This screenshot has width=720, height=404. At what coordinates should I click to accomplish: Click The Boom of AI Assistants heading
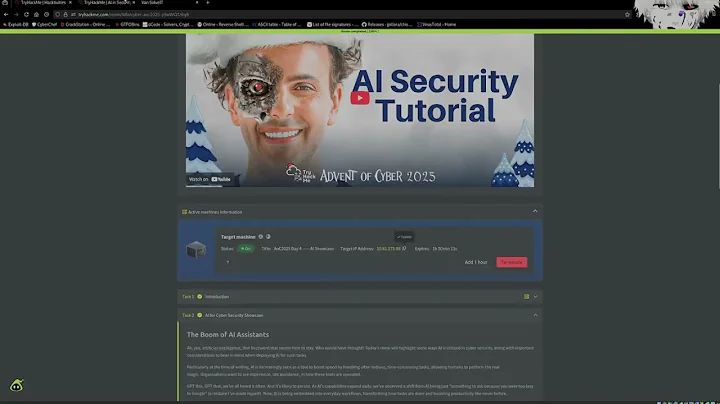[228, 335]
